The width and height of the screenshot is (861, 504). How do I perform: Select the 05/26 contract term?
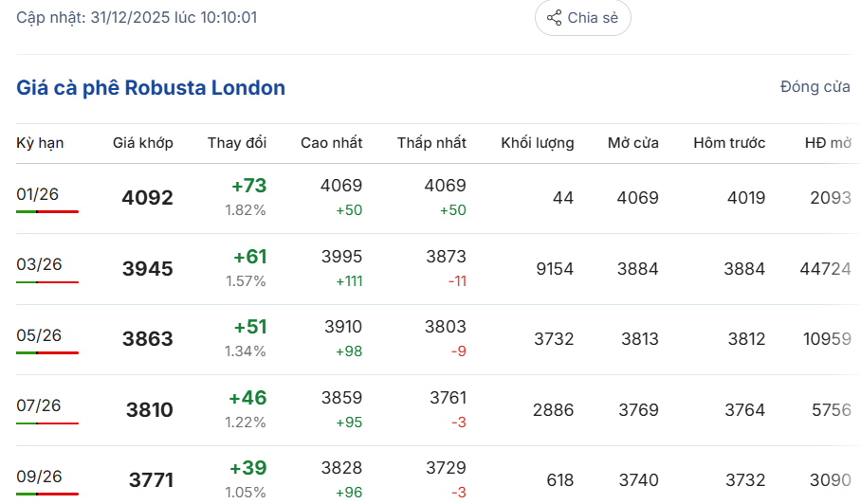point(39,335)
